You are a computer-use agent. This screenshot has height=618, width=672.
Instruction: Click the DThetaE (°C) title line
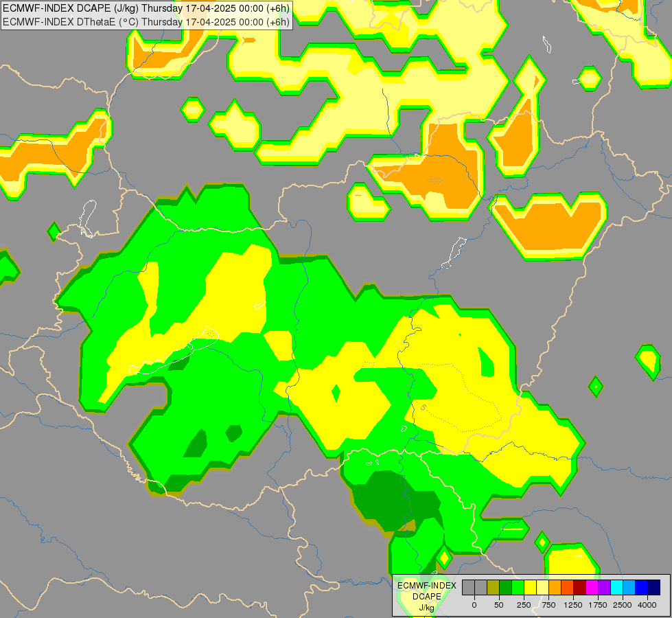click(x=146, y=21)
